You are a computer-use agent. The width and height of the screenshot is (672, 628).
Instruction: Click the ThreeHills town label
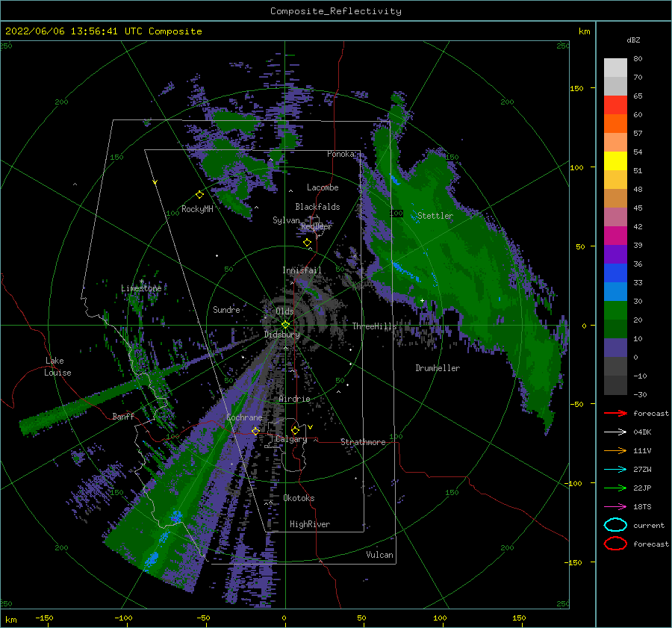[374, 326]
